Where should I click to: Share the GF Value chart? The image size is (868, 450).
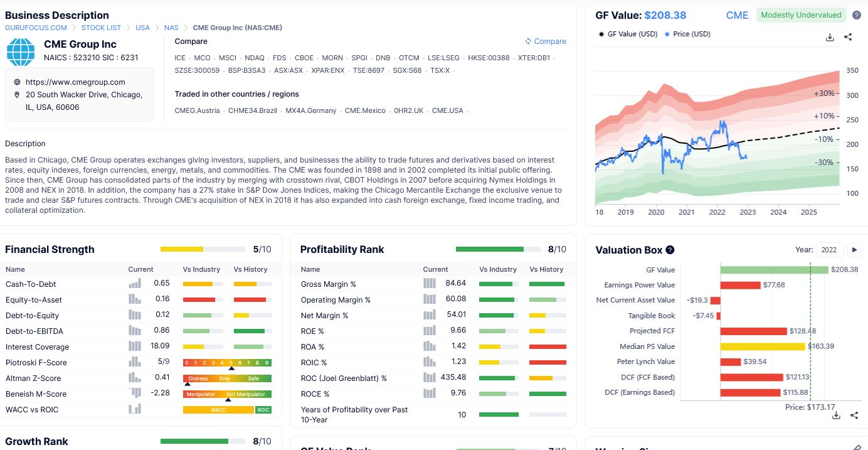(x=848, y=37)
